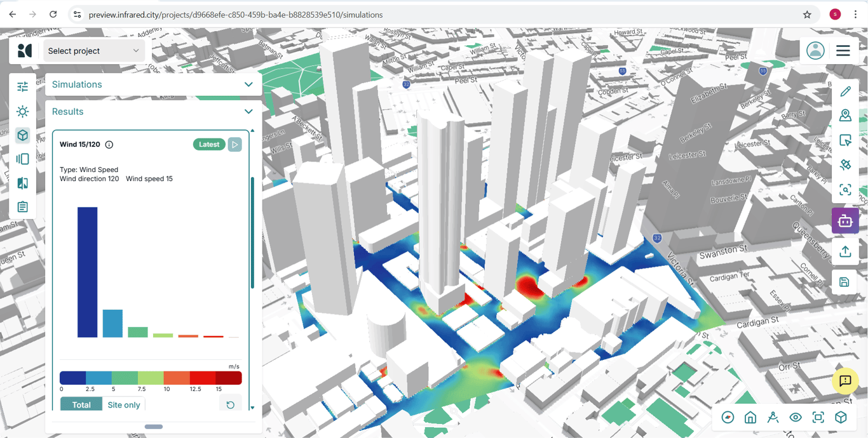
Task: Open the split-panel compare sidebar icon
Action: point(23,159)
